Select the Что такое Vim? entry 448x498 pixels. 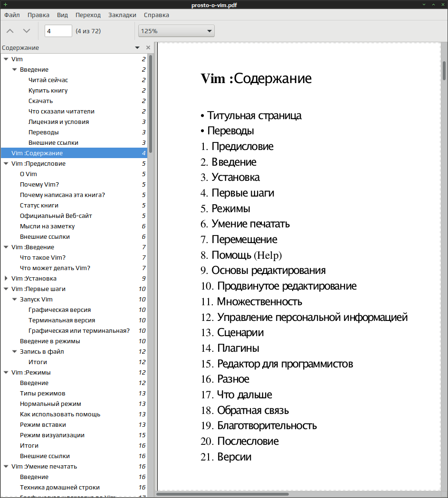pos(43,258)
